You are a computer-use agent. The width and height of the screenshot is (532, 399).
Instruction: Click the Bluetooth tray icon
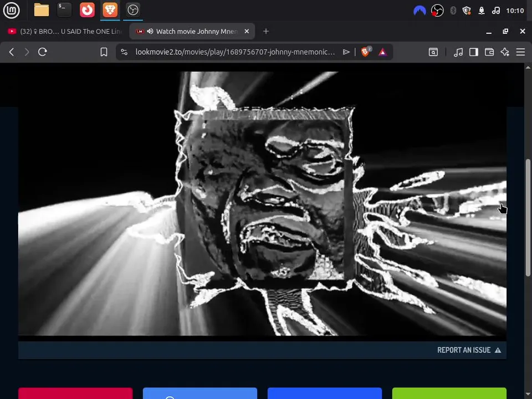[453, 11]
